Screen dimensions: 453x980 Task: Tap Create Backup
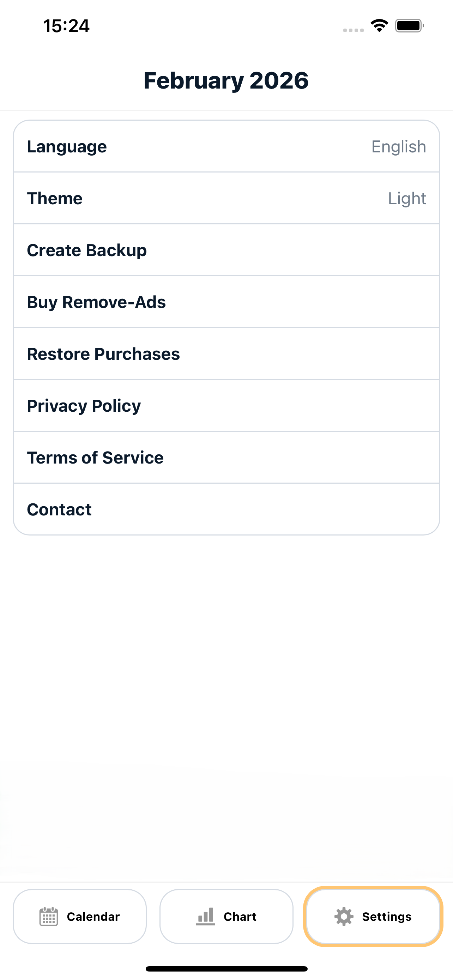point(226,250)
